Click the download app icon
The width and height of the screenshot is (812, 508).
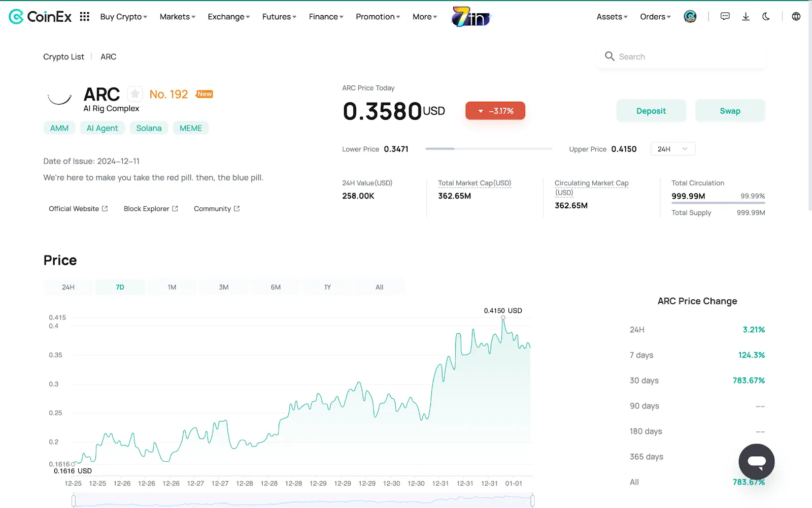tap(746, 17)
